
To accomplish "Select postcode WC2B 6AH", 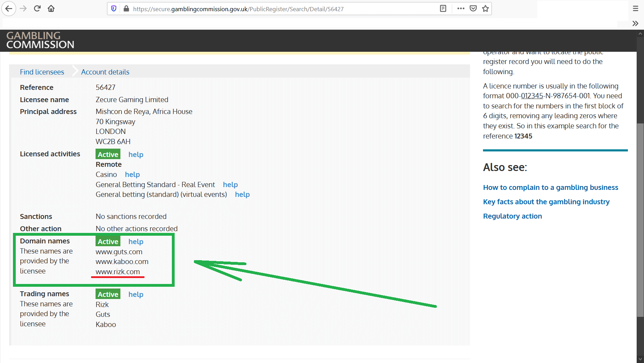I will [x=113, y=142].
